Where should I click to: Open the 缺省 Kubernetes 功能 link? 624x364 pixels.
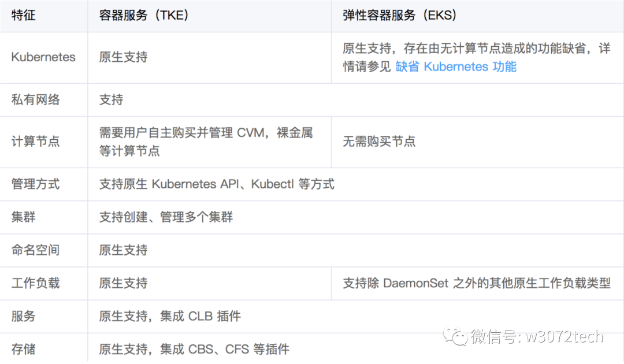click(456, 66)
